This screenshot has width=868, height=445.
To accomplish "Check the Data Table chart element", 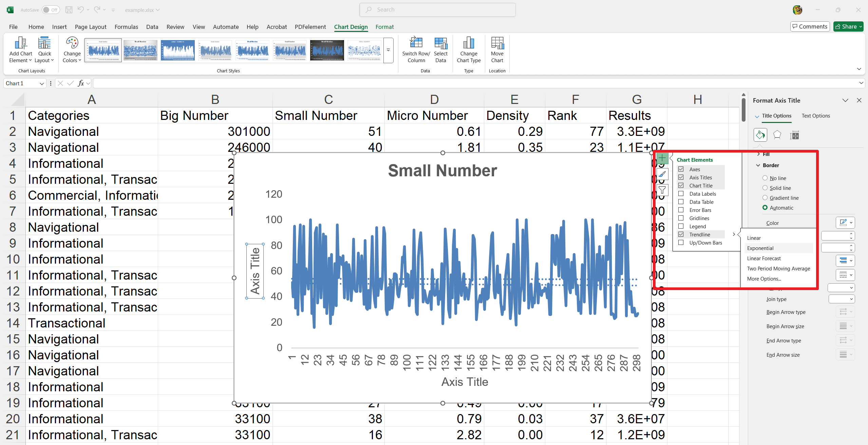I will pyautogui.click(x=681, y=202).
